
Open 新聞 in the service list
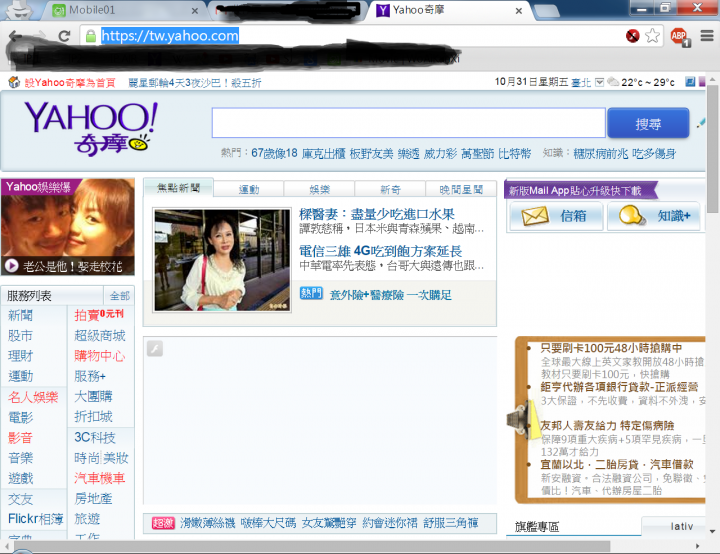pyautogui.click(x=20, y=316)
